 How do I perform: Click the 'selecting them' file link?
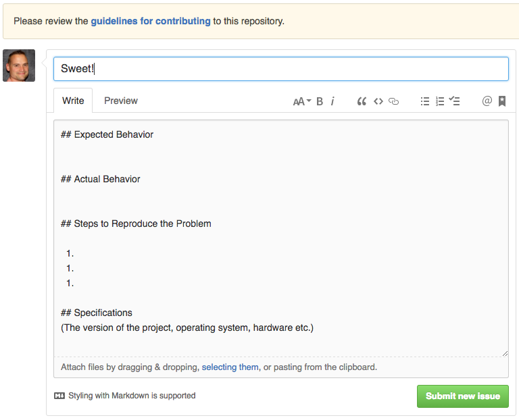(230, 367)
